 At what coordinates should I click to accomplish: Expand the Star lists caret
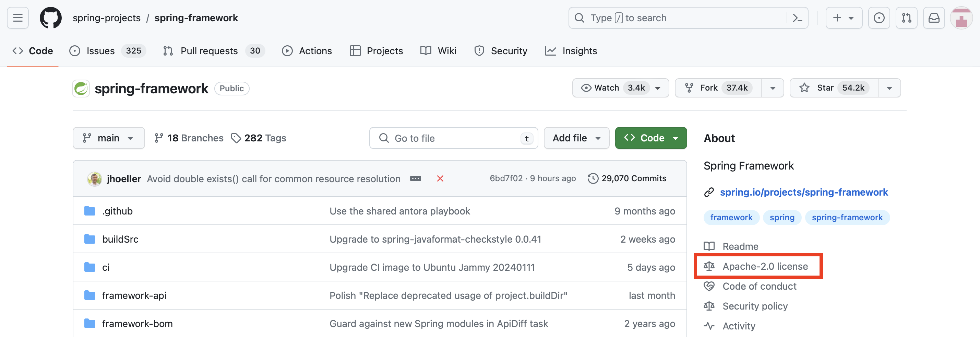(x=889, y=88)
